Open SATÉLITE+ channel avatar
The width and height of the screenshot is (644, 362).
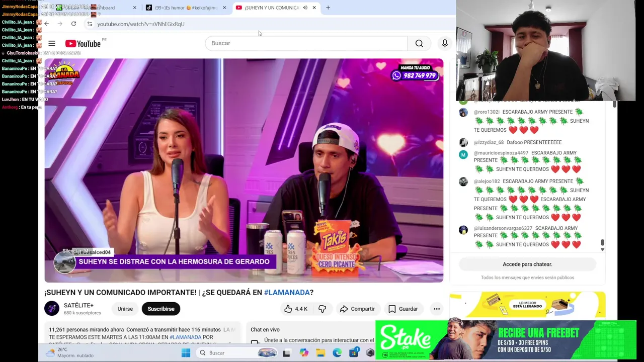tap(52, 308)
